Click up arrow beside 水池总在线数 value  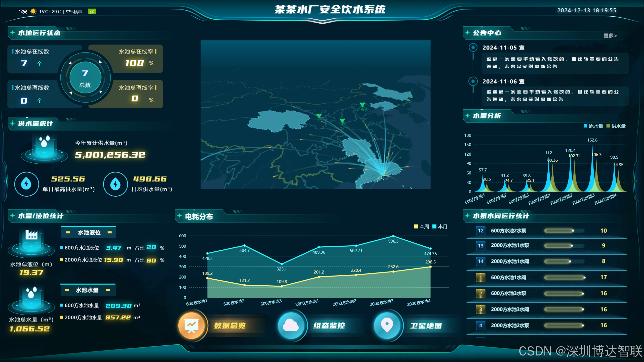[x=39, y=63]
